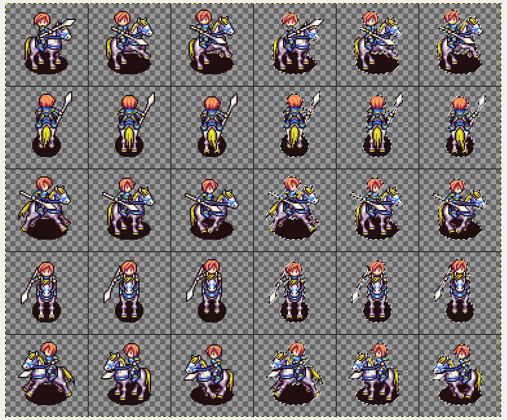Choose front-facing knight sprite in sixth column
The image size is (507, 420).
pyautogui.click(x=455, y=291)
